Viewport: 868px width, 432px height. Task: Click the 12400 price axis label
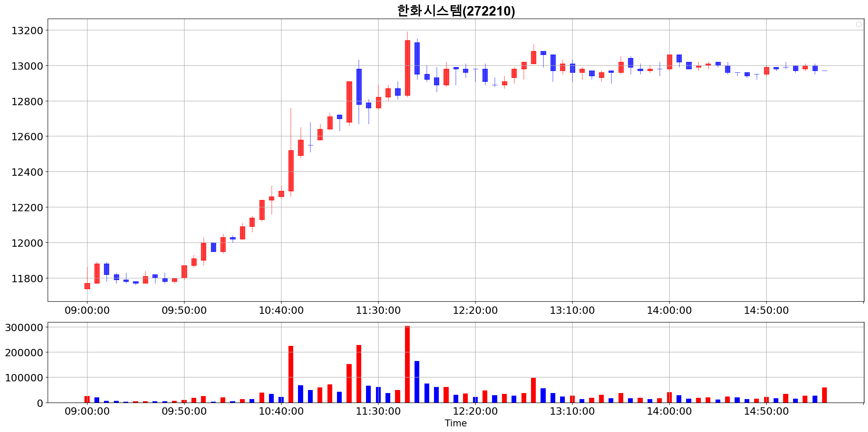point(27,172)
